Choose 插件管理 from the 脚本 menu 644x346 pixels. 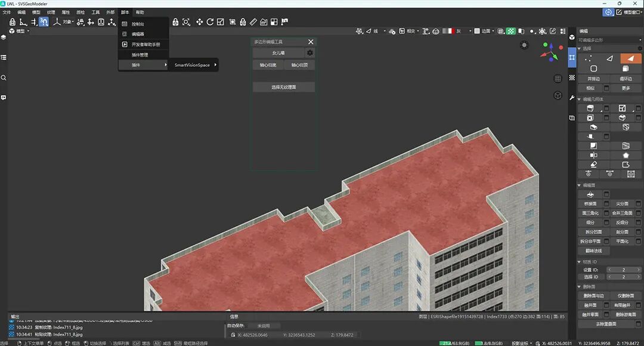140,55
